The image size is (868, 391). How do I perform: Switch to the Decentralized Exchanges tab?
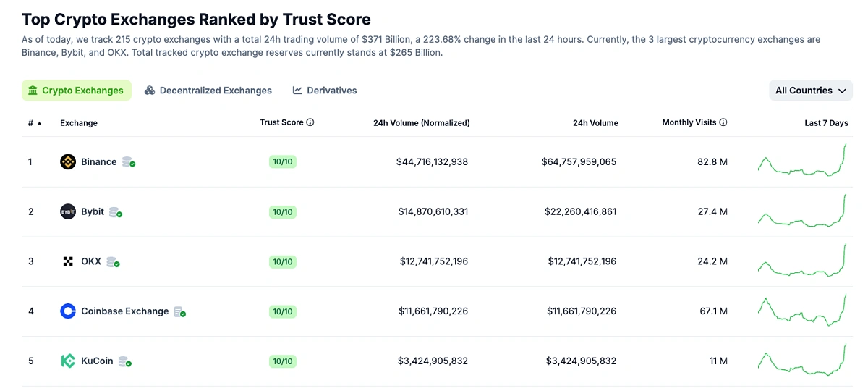[x=208, y=91]
